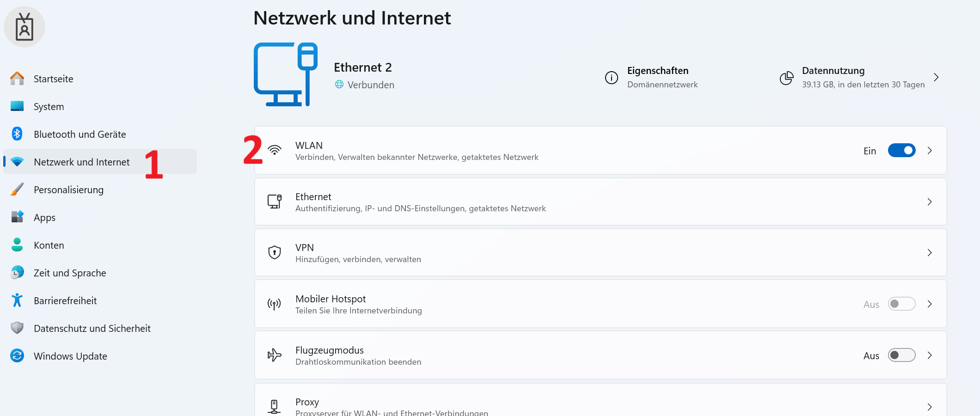Click the Flugzeugmodus airplane icon

tap(275, 355)
